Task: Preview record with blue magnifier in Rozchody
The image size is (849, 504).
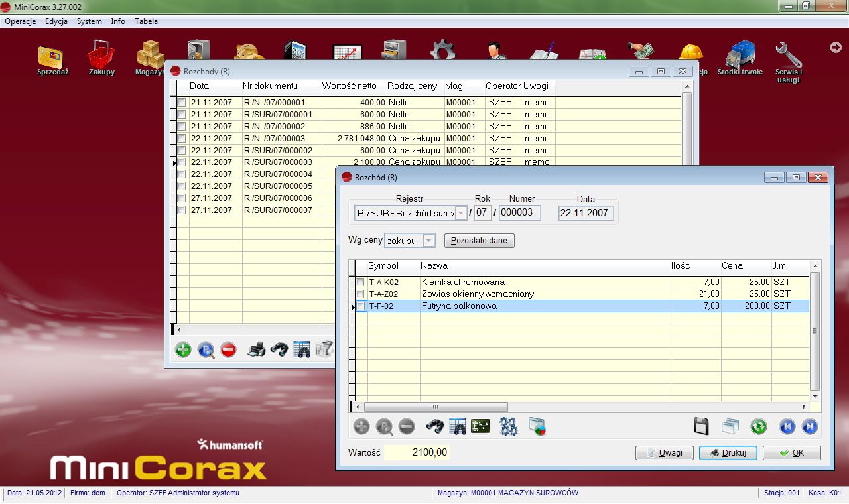Action: (206, 349)
